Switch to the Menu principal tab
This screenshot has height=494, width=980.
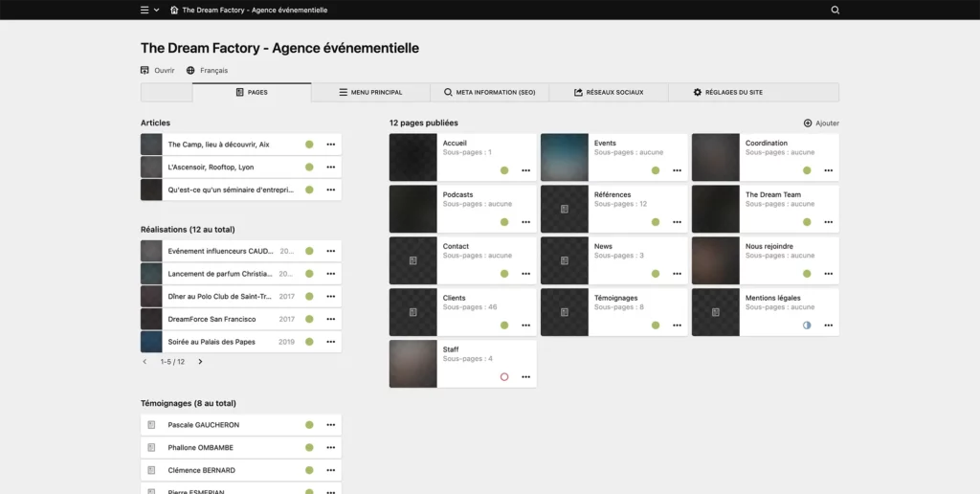coord(370,93)
